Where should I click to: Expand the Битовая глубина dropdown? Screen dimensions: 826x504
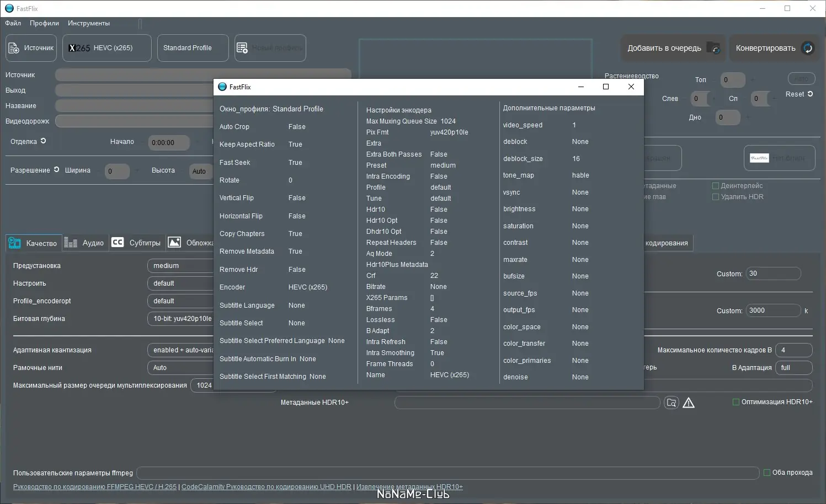pos(180,319)
